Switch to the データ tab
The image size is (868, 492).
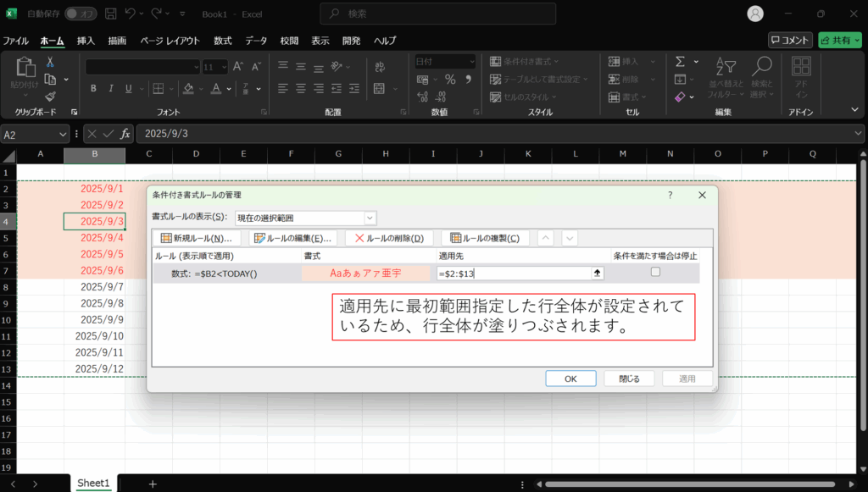pyautogui.click(x=256, y=41)
